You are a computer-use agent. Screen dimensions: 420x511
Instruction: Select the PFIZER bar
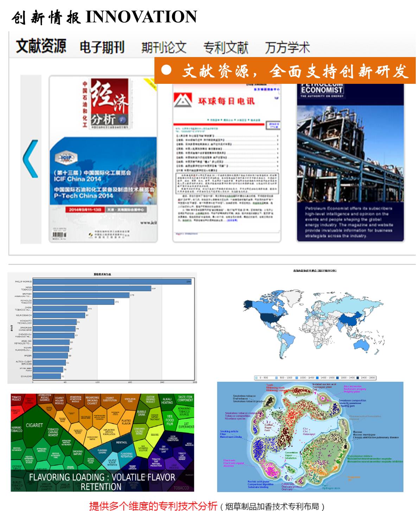pyautogui.click(x=50, y=356)
